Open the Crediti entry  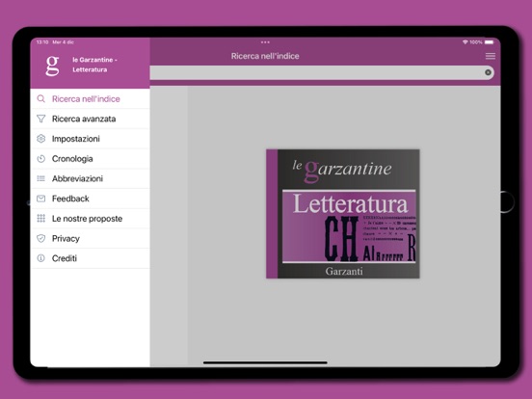91,258
